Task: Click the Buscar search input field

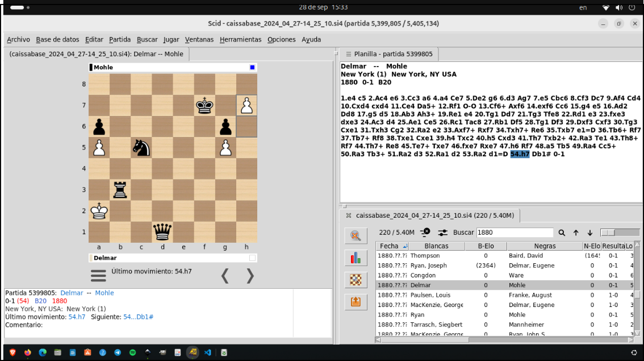Action: (x=514, y=233)
